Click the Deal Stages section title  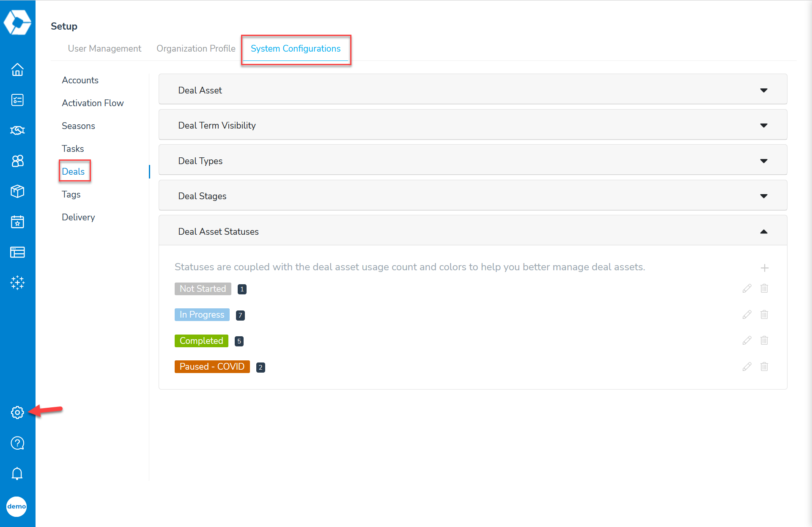[x=202, y=196]
